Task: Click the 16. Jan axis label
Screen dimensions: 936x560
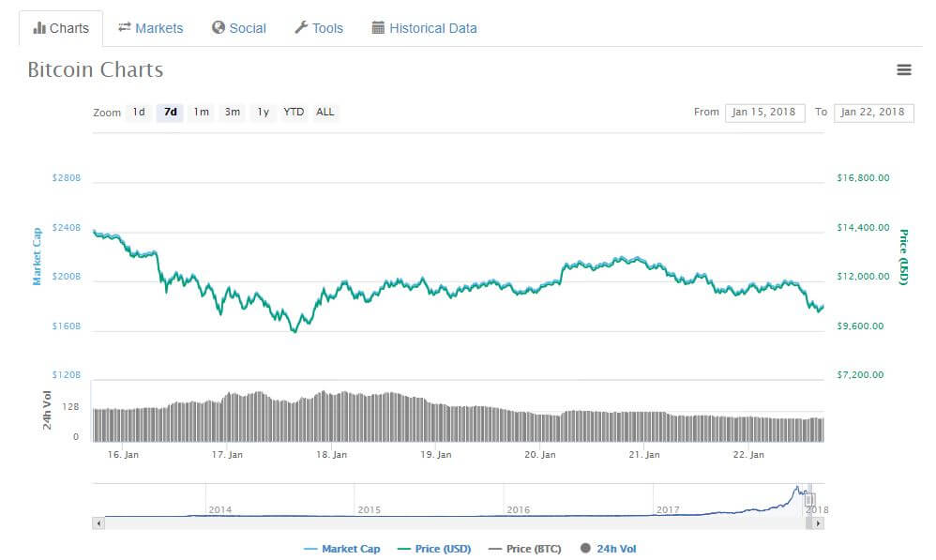Action: coord(123,454)
